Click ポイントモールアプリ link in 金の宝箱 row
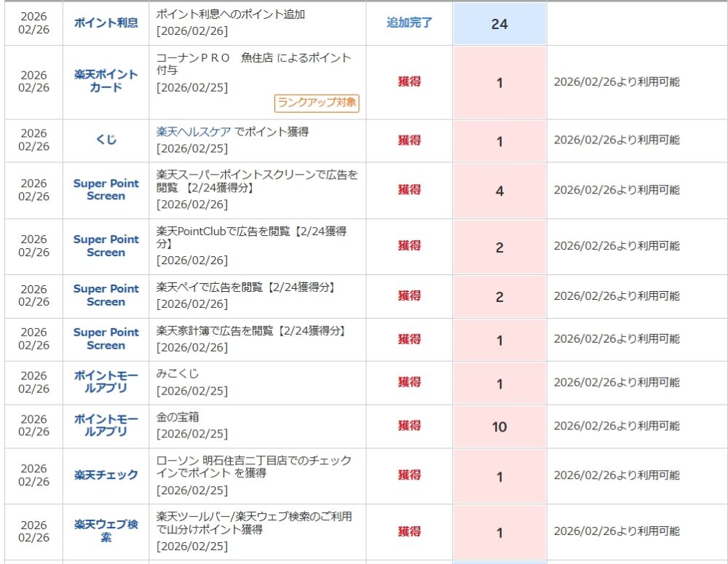728x564 pixels. tap(106, 426)
